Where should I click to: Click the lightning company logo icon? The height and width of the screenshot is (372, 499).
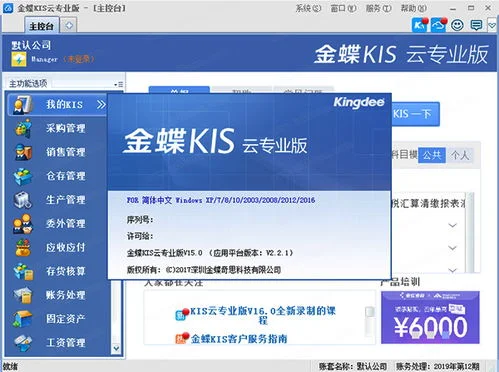click(19, 59)
